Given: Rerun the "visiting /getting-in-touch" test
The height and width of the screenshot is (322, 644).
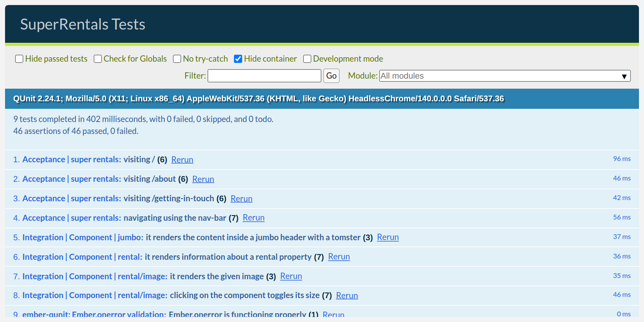Looking at the screenshot, I should (x=241, y=199).
